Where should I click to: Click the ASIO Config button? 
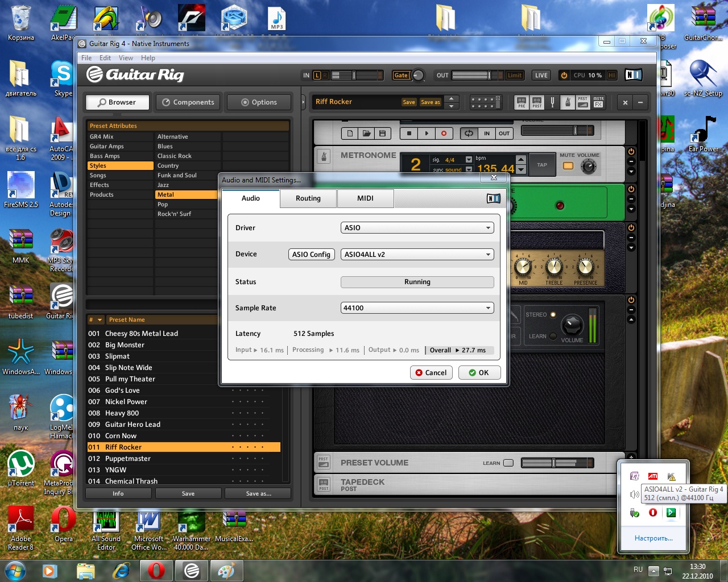click(x=311, y=255)
